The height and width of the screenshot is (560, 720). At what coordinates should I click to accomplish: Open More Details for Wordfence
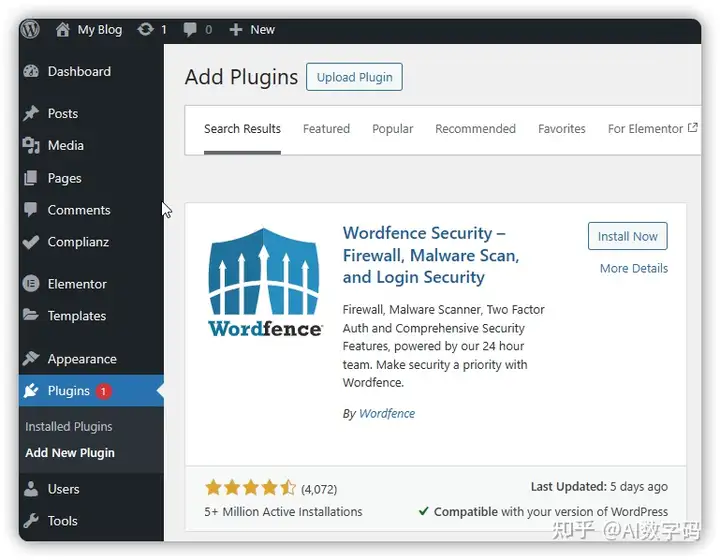coord(634,269)
